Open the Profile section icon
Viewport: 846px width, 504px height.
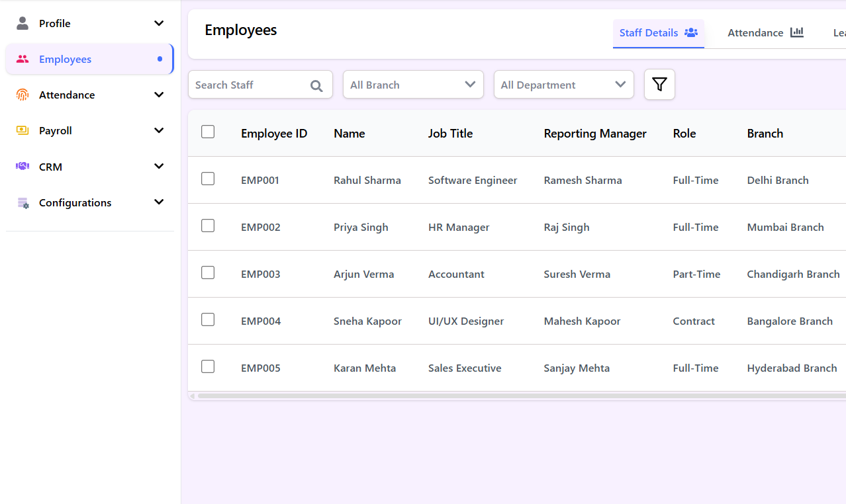pos(22,22)
